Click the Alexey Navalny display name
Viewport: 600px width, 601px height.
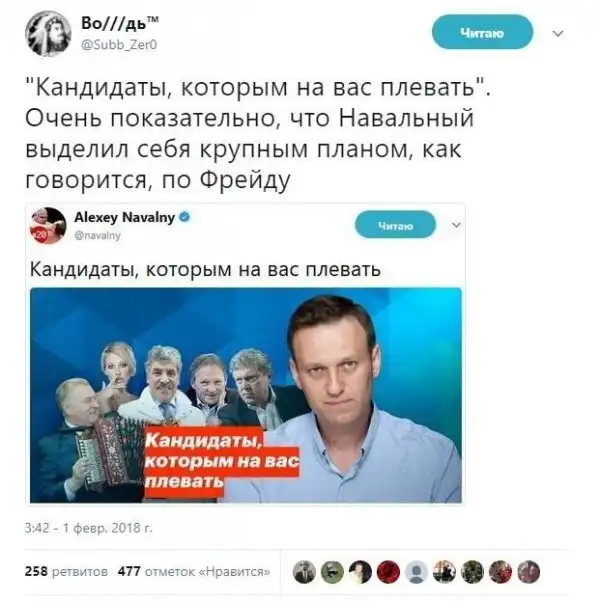pos(124,217)
